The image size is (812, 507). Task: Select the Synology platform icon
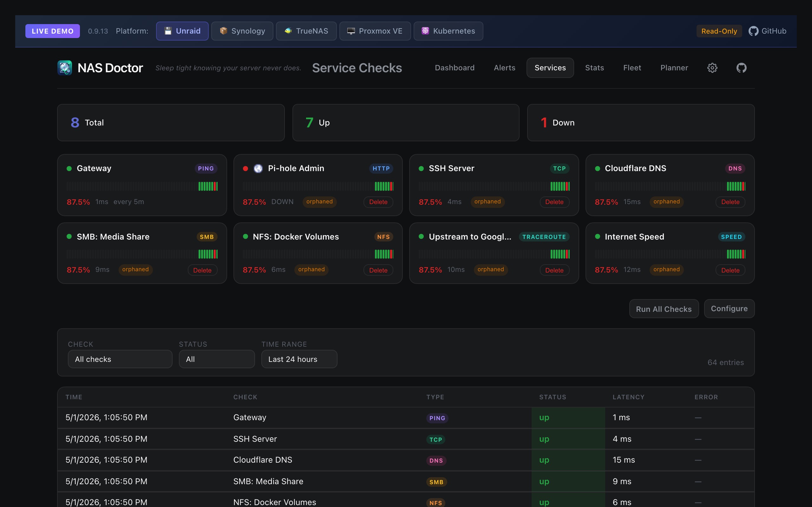224,31
